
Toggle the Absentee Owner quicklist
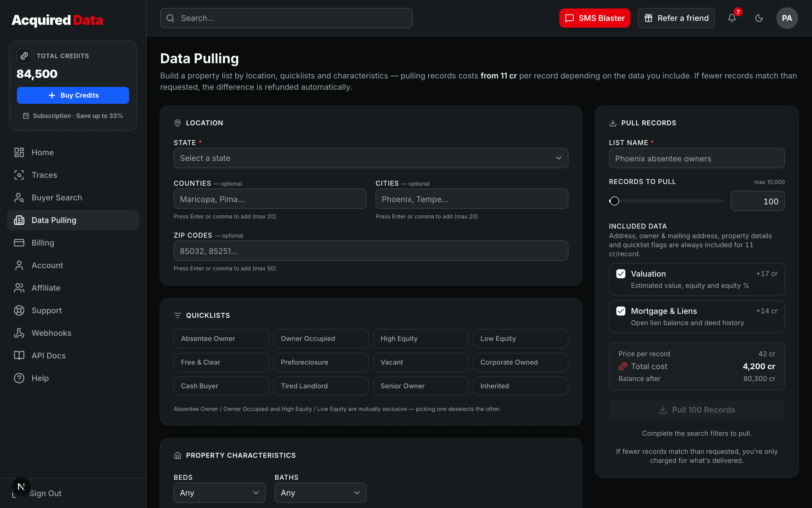[221, 339]
